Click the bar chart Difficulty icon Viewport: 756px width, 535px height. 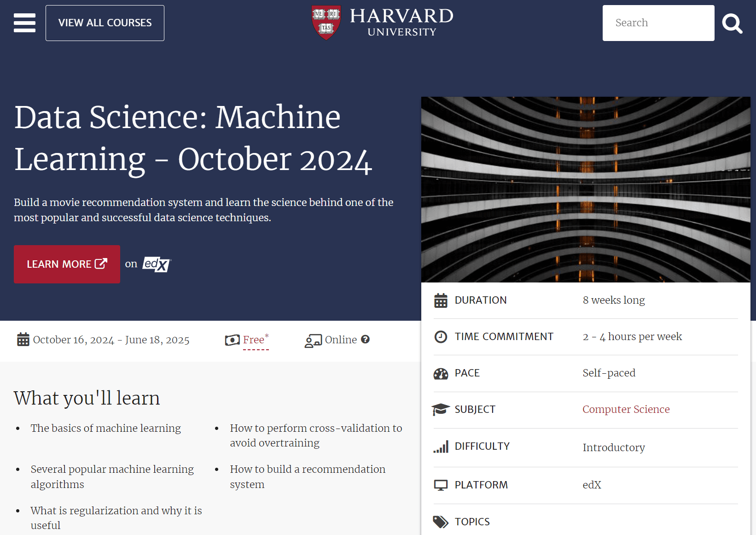coord(441,446)
